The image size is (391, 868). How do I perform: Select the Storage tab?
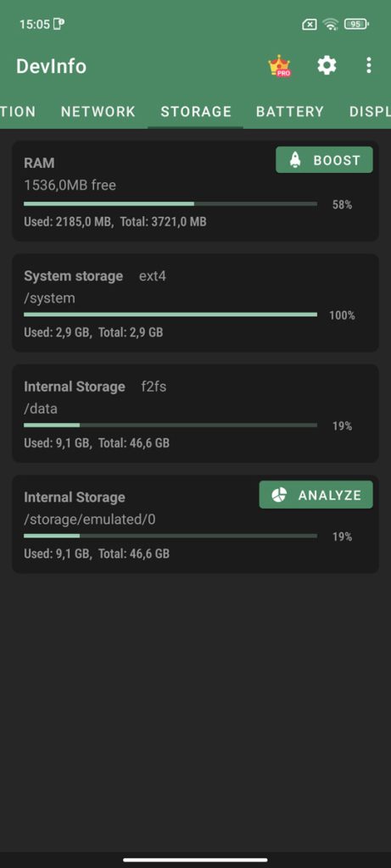tap(196, 111)
